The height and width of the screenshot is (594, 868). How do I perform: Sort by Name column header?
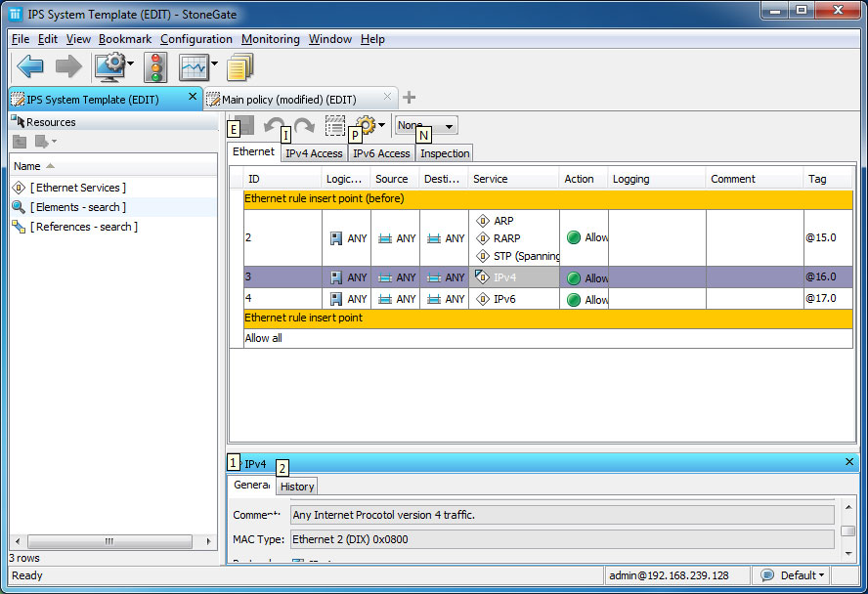(113, 166)
